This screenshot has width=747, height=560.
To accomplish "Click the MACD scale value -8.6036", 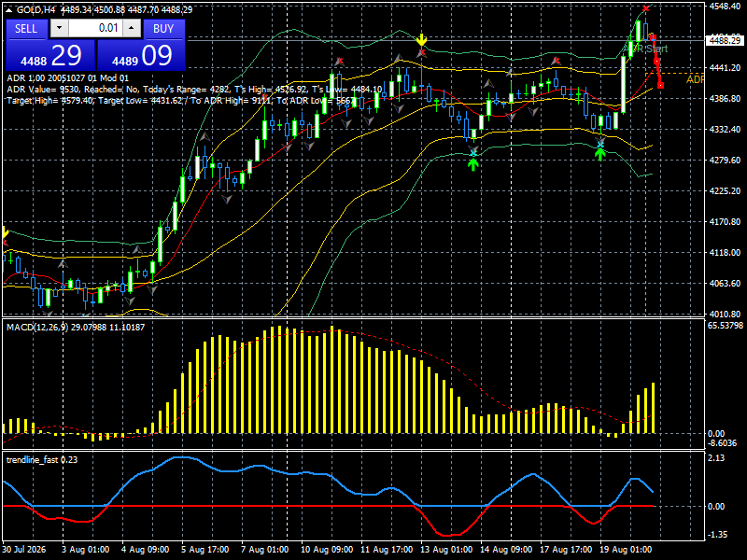I will (722, 442).
